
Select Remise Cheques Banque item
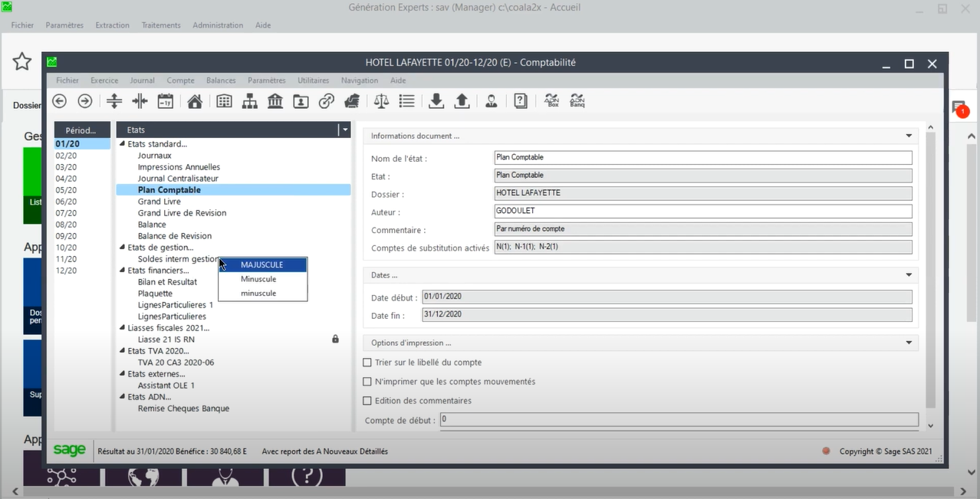(183, 409)
